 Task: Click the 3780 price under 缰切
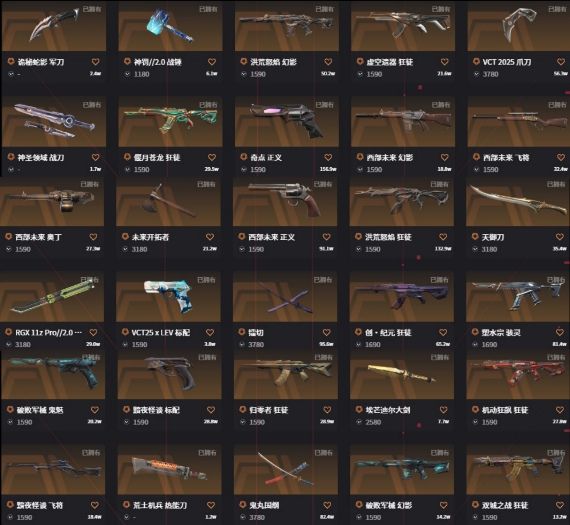[x=256, y=344]
